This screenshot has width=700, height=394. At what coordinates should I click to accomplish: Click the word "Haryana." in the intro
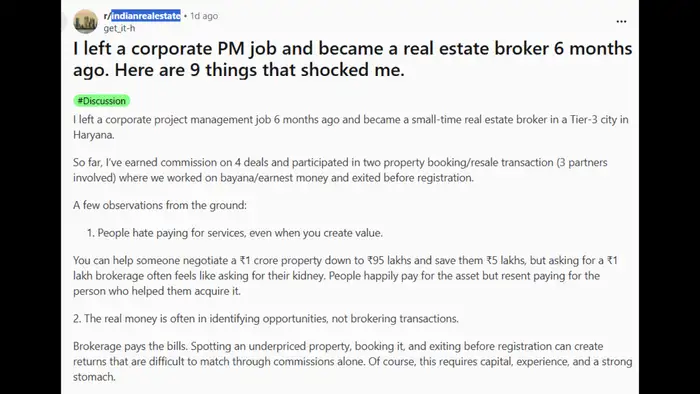point(94,135)
